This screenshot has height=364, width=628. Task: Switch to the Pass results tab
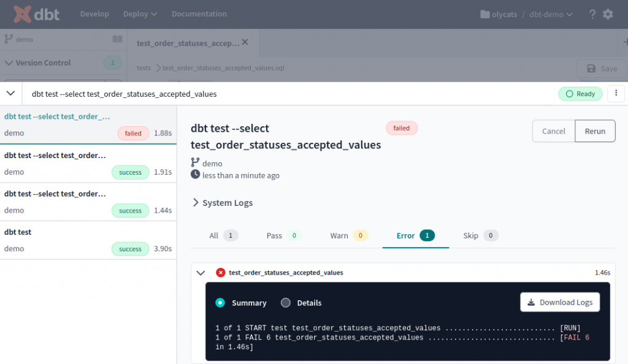tap(283, 235)
